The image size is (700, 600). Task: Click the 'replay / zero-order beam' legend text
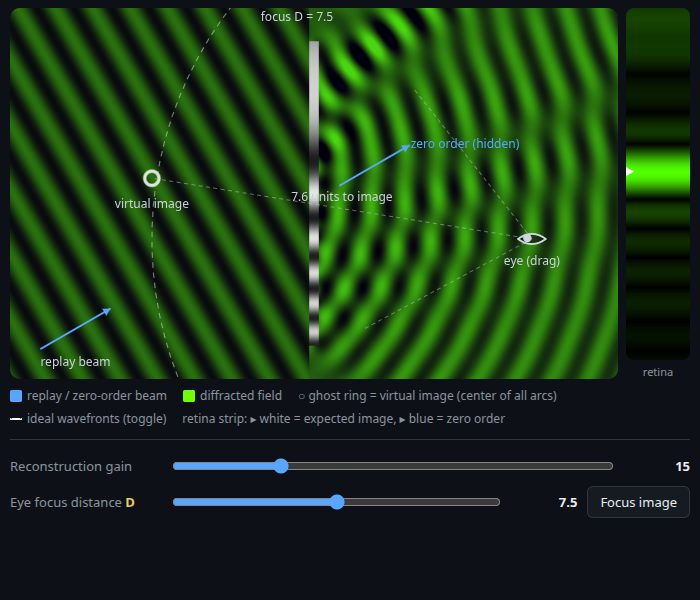coord(96,396)
